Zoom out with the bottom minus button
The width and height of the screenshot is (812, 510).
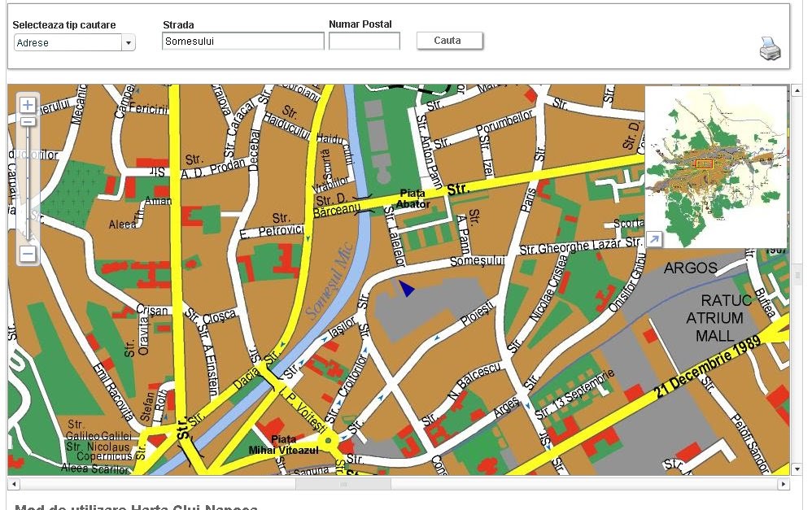[28, 254]
